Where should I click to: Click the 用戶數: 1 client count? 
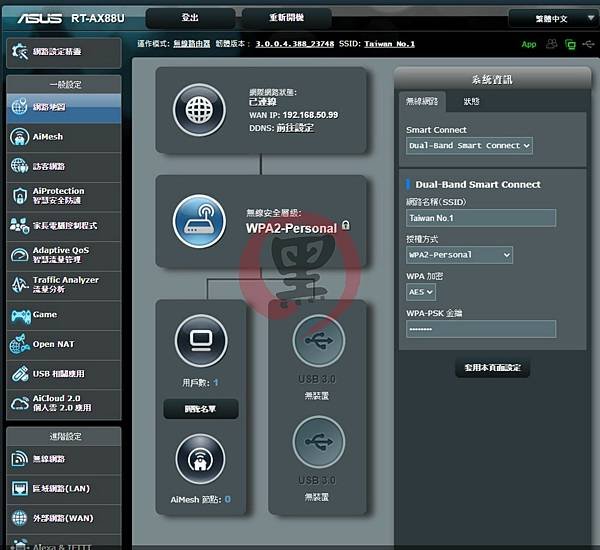[x=200, y=382]
